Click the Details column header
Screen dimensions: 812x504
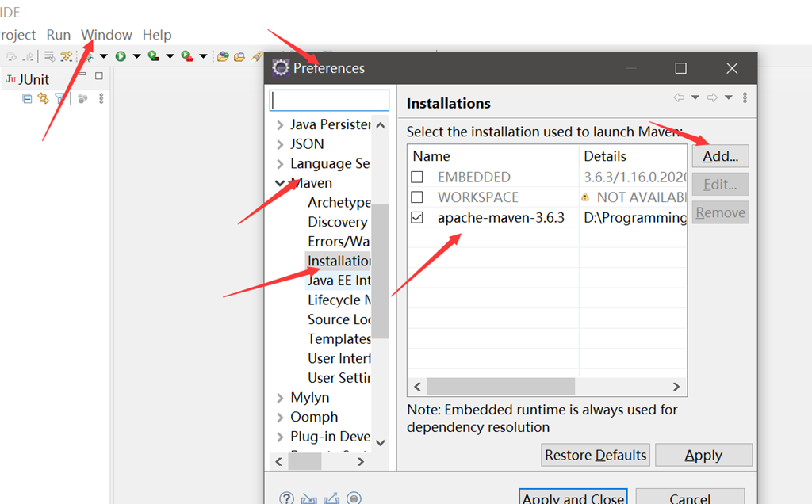click(x=633, y=156)
